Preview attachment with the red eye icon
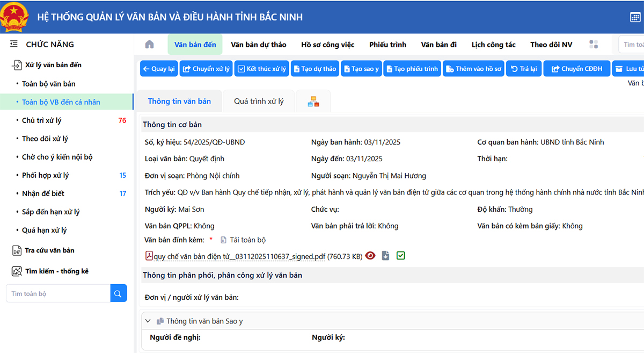Viewport: 644px width, 353px height. tap(370, 256)
